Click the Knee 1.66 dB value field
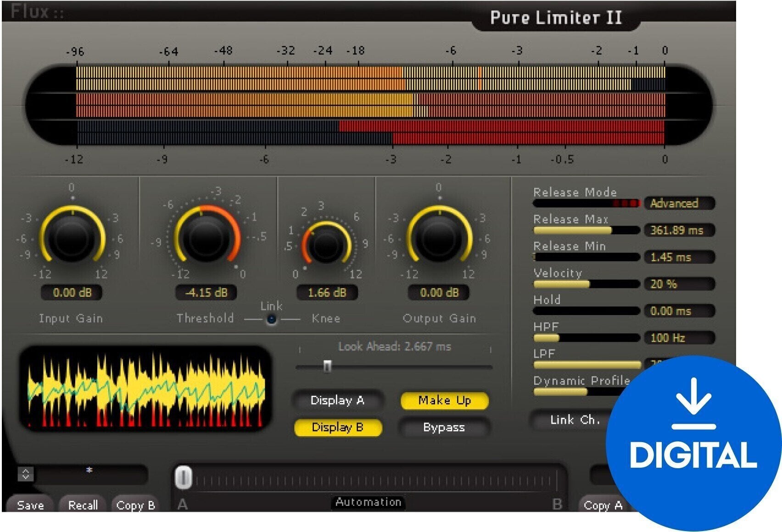The image size is (782, 532). tap(327, 293)
